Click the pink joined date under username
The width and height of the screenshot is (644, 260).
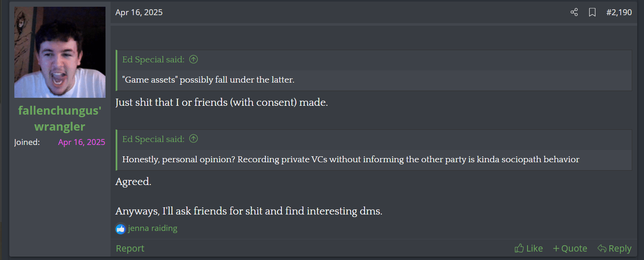(81, 142)
